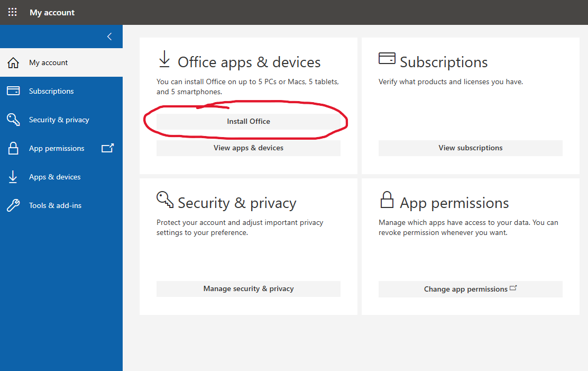Click View apps & devices button
Image resolution: width=588 pixels, height=371 pixels.
[248, 148]
